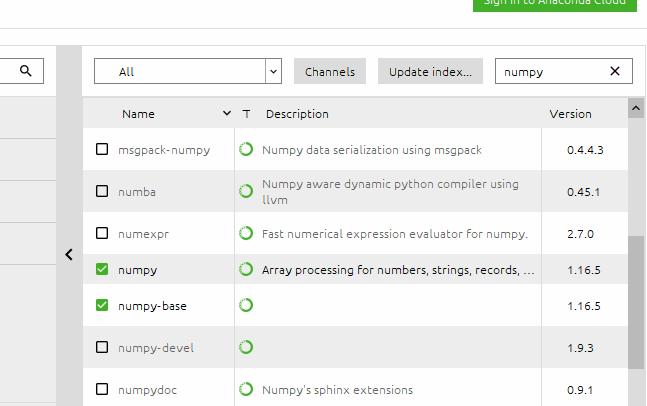This screenshot has width=647, height=406.
Task: Check the numpy-devel package checkbox
Action: 102,347
